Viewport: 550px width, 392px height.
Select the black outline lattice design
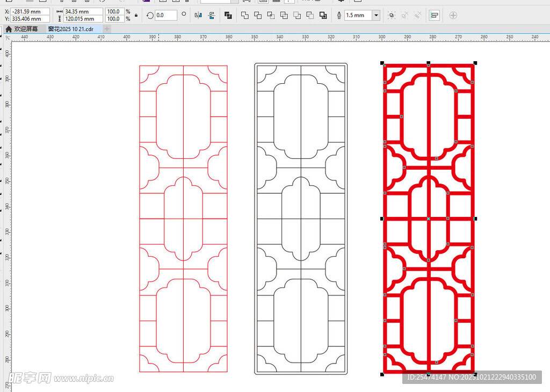[301, 219]
